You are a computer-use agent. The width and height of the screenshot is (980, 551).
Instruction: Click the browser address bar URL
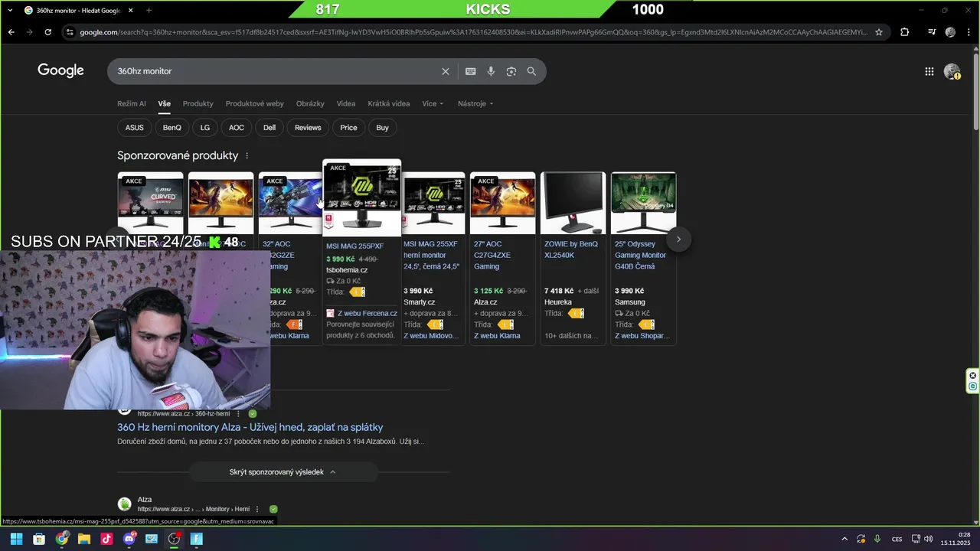(473, 32)
